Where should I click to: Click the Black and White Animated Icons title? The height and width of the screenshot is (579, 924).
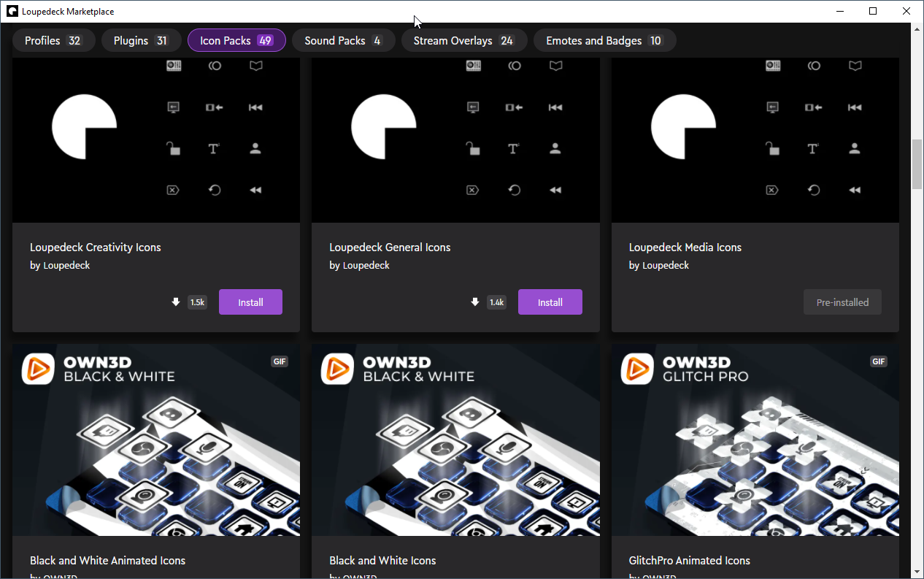coord(108,561)
